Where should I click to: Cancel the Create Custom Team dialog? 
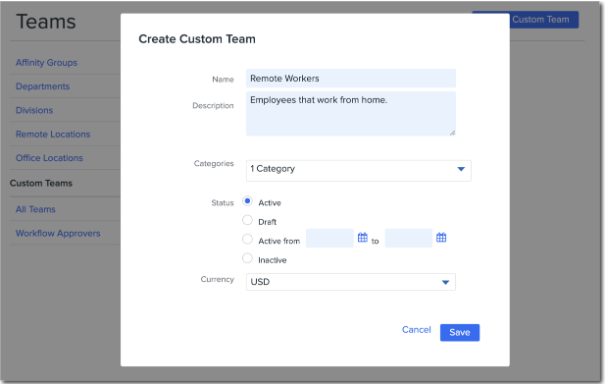(x=416, y=330)
